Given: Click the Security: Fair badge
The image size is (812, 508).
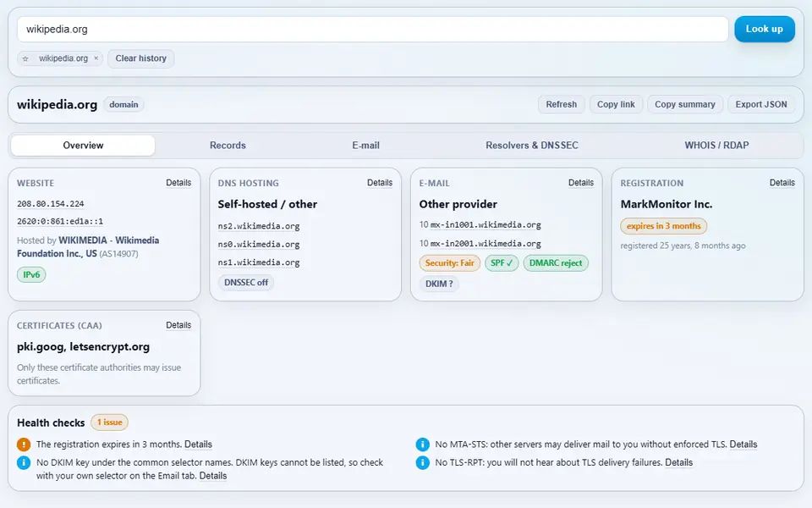Looking at the screenshot, I should tap(449, 262).
